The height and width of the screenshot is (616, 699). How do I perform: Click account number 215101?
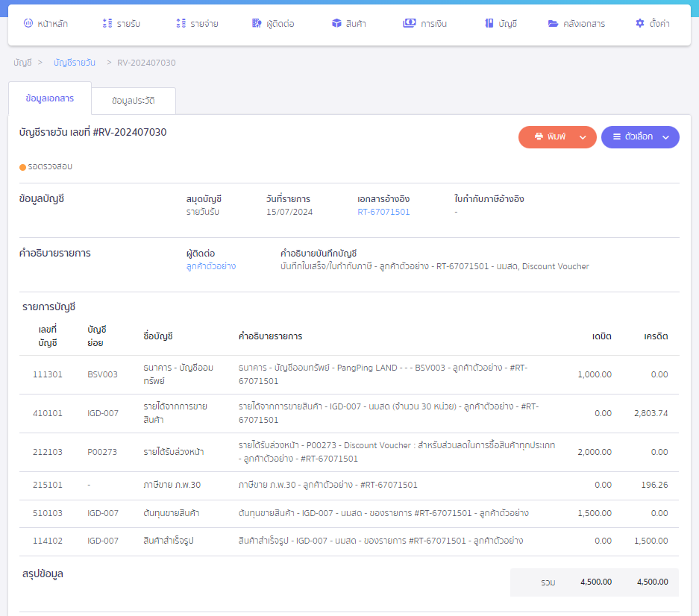point(48,485)
